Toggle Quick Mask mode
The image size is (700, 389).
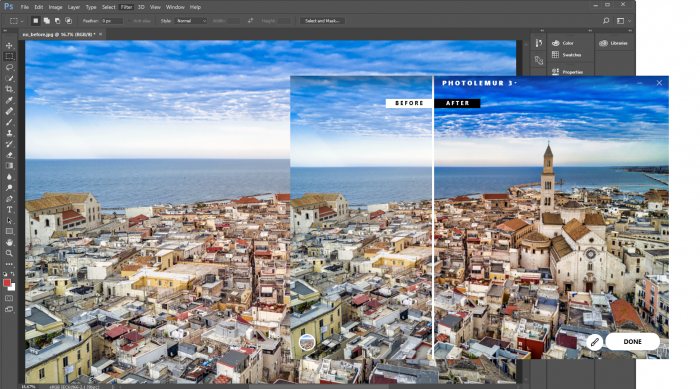pos(9,298)
